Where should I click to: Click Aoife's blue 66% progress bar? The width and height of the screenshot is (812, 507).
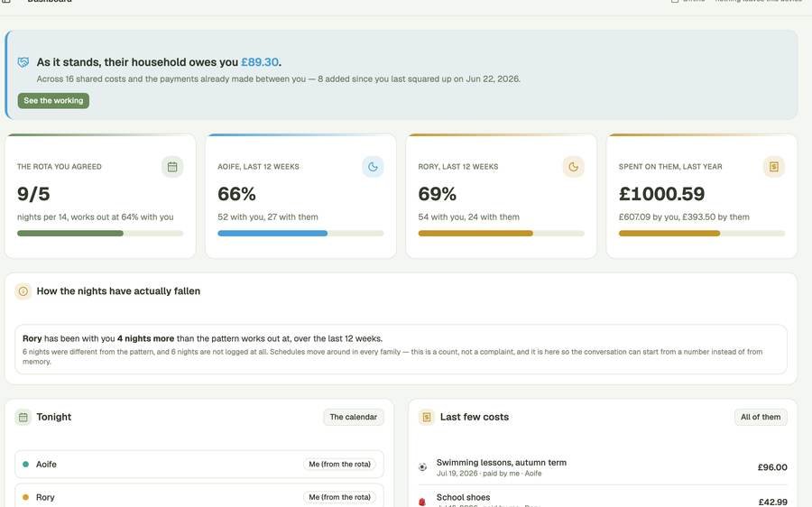tap(300, 234)
